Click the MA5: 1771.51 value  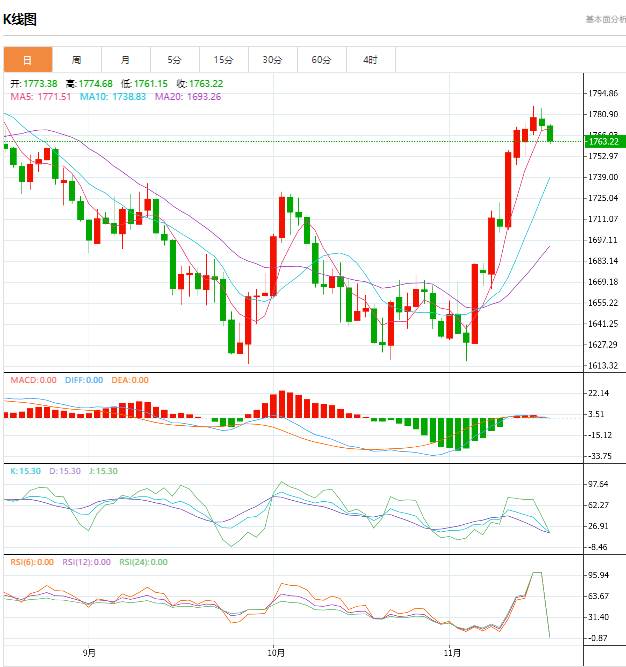41,97
